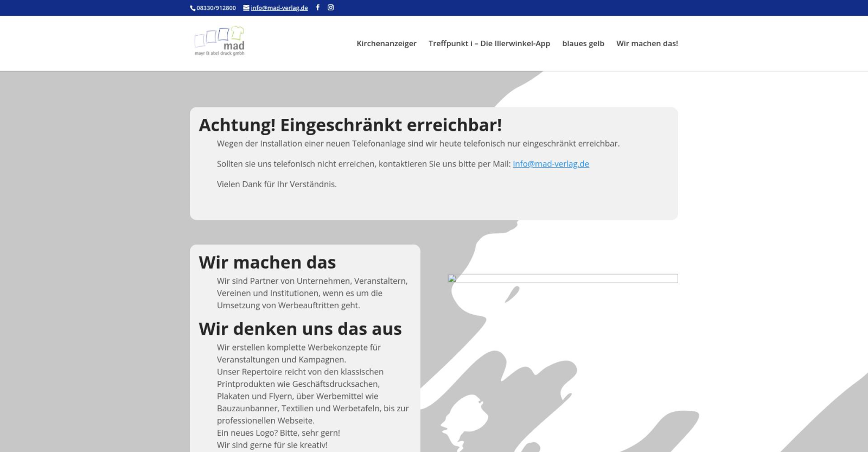Open Treffpunkt i – Die Illerwinkel-App
868x452 pixels.
point(489,43)
